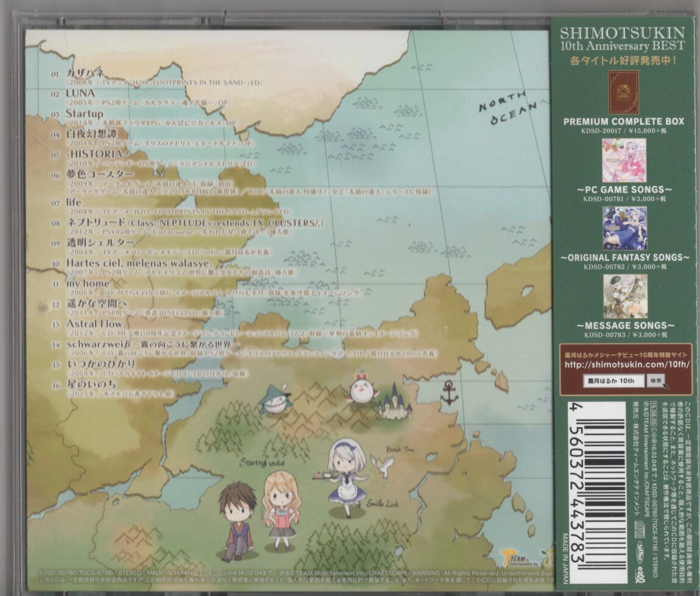The height and width of the screenshot is (596, 700).
Task: Click the Break Time map label
Action: (400, 449)
